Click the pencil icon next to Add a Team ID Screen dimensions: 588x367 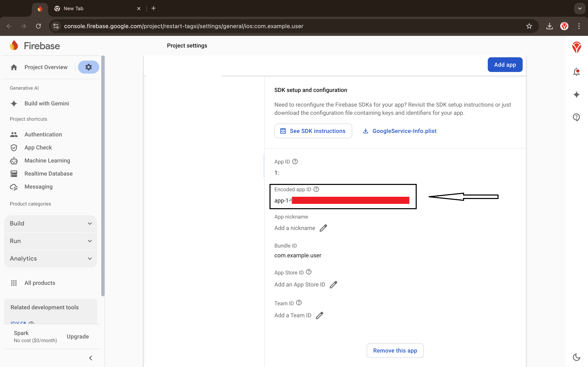[x=319, y=315]
